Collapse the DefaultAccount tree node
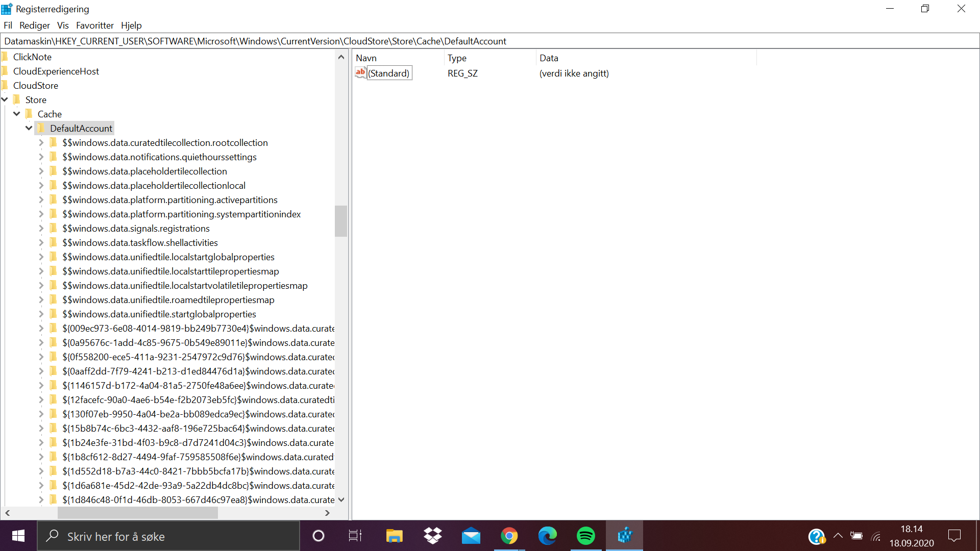980x551 pixels. pyautogui.click(x=29, y=128)
